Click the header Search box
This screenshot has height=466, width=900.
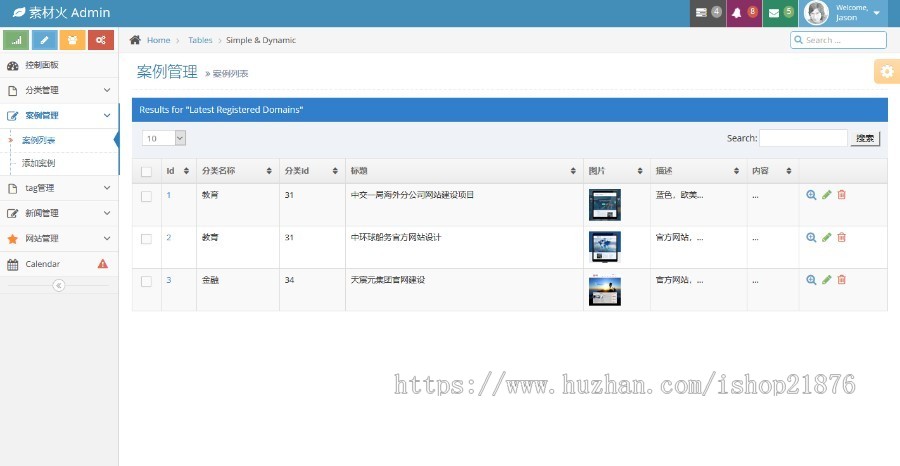(839, 40)
